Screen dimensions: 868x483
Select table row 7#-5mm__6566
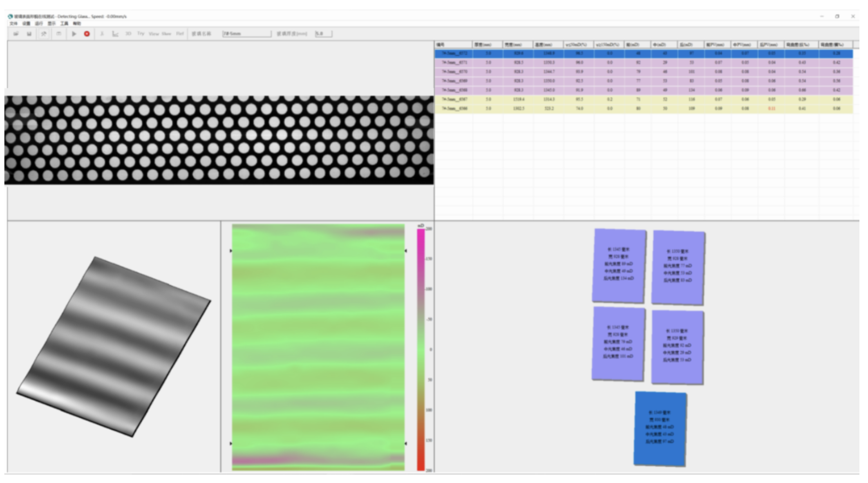(644, 108)
